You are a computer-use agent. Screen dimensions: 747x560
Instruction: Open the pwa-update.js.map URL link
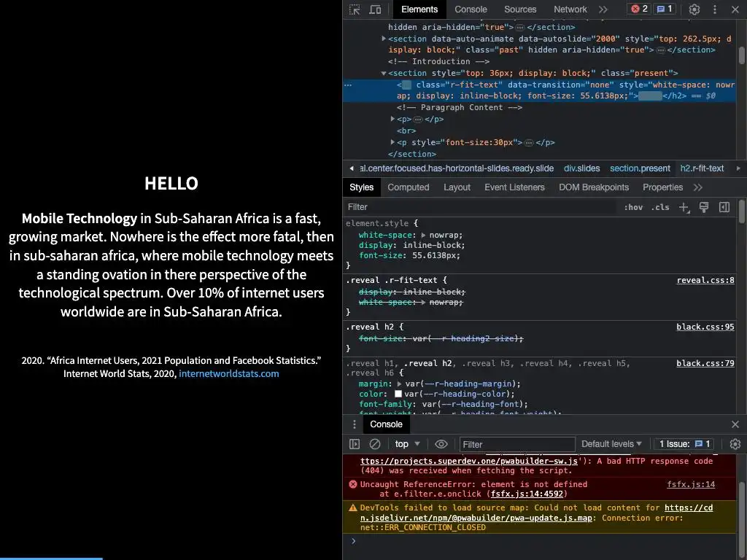point(536,513)
